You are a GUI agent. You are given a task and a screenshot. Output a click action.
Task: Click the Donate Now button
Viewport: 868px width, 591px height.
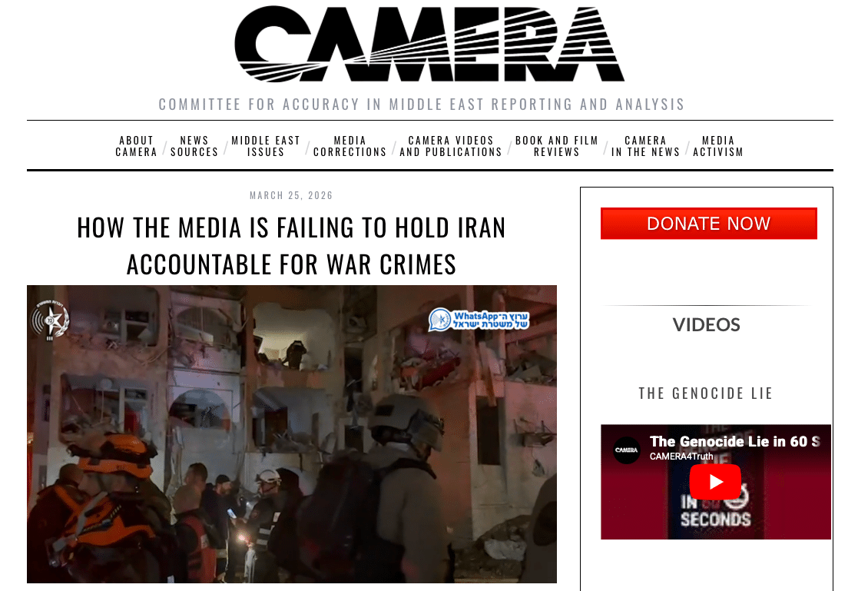click(708, 223)
